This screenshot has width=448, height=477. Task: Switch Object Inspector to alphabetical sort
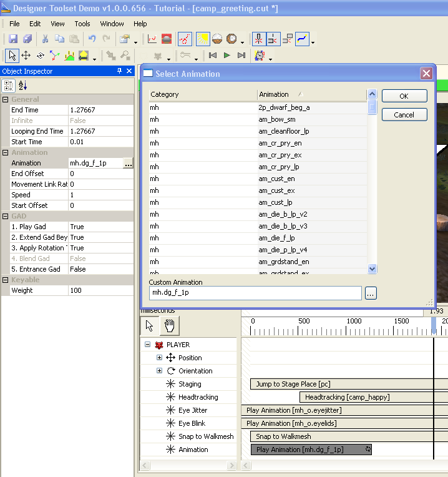pyautogui.click(x=23, y=86)
